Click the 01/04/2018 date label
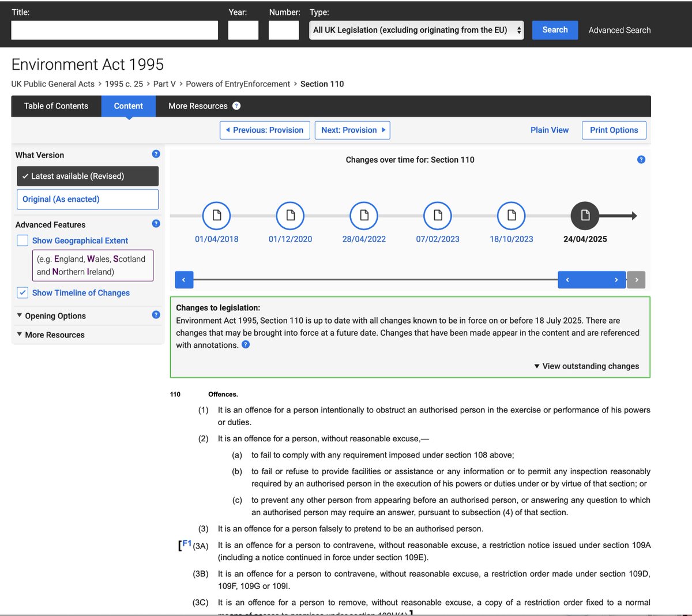This screenshot has height=616, width=692. click(x=216, y=239)
